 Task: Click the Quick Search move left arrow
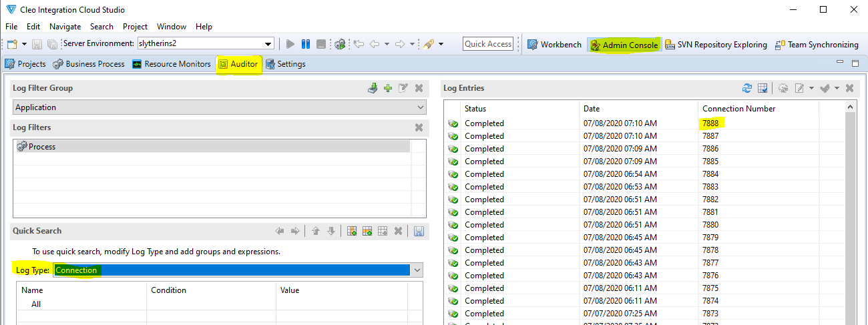(280, 231)
